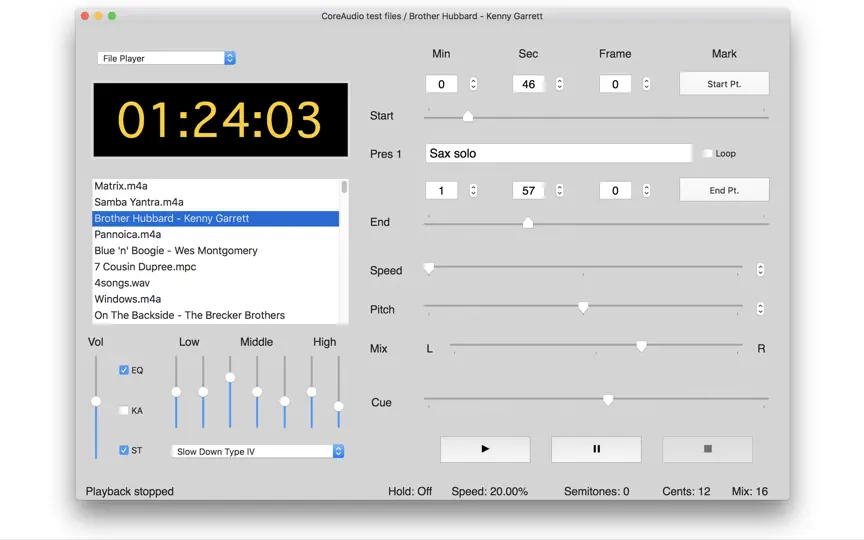The height and width of the screenshot is (540, 864).
Task: Click the Mix balance slider handle
Action: [x=641, y=346]
